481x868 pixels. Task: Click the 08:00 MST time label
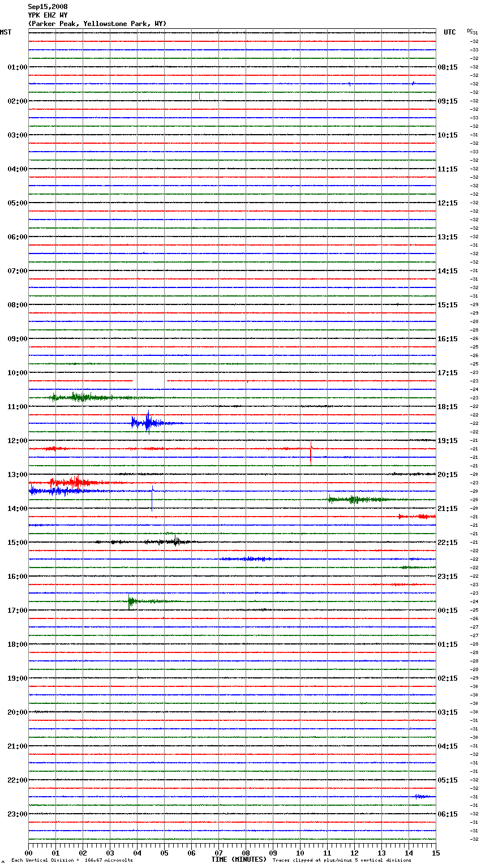pos(17,305)
